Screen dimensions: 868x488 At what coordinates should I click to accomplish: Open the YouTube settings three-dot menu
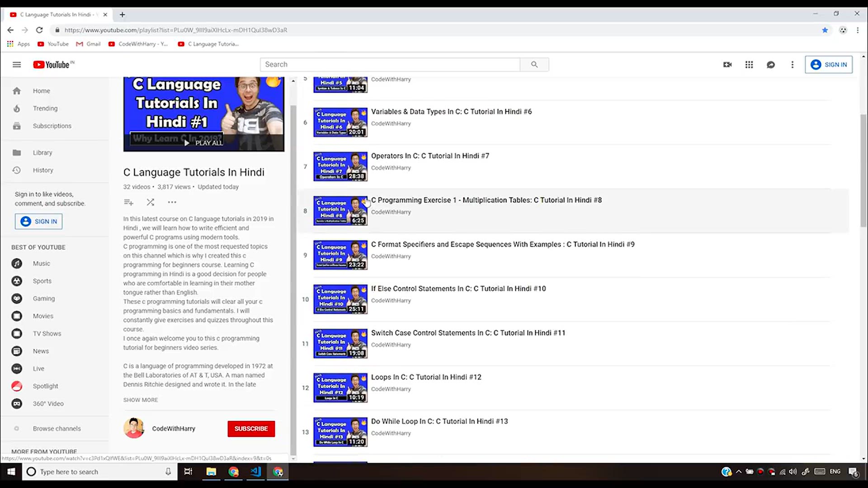pos(792,65)
